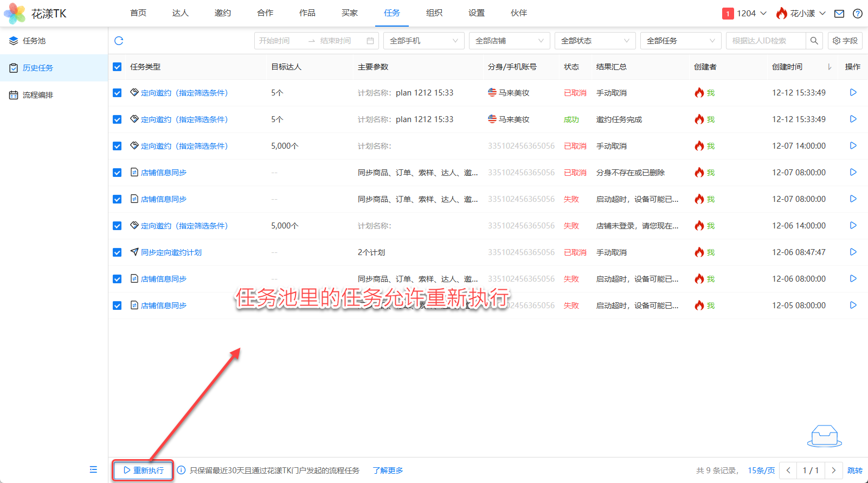The width and height of the screenshot is (868, 483).
Task: Open 流程编排 in the left sidebar
Action: coord(38,95)
